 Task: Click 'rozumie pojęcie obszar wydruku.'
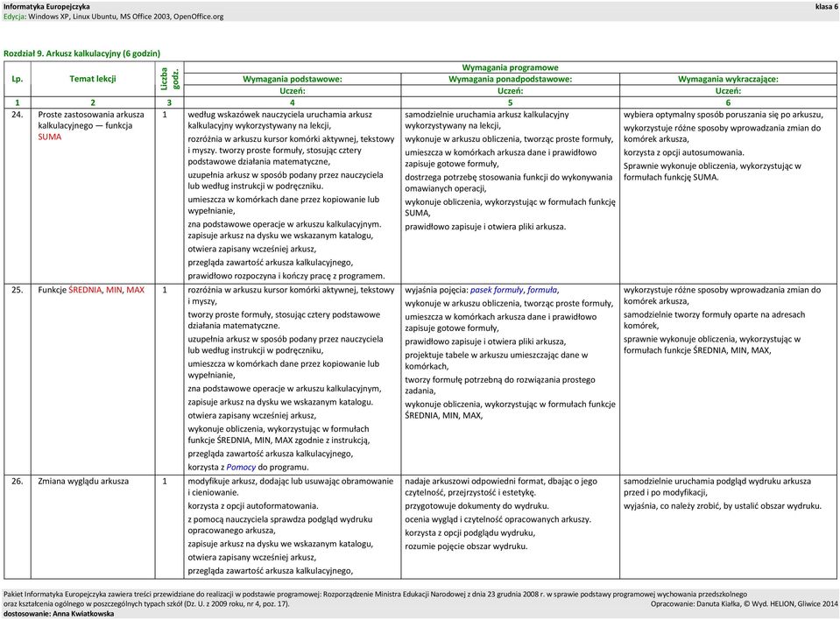click(466, 546)
